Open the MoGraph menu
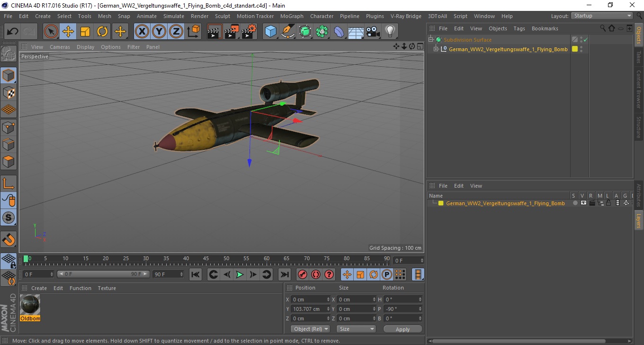Image resolution: width=644 pixels, height=345 pixels. pyautogui.click(x=292, y=16)
